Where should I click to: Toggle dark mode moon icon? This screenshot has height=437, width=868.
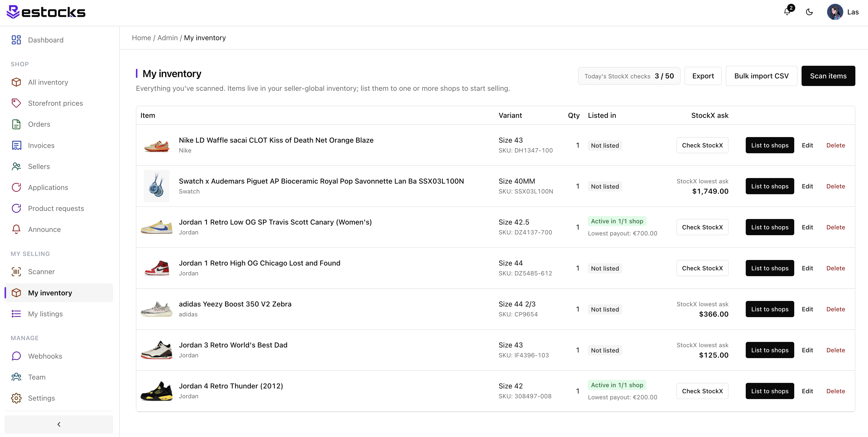click(x=809, y=12)
